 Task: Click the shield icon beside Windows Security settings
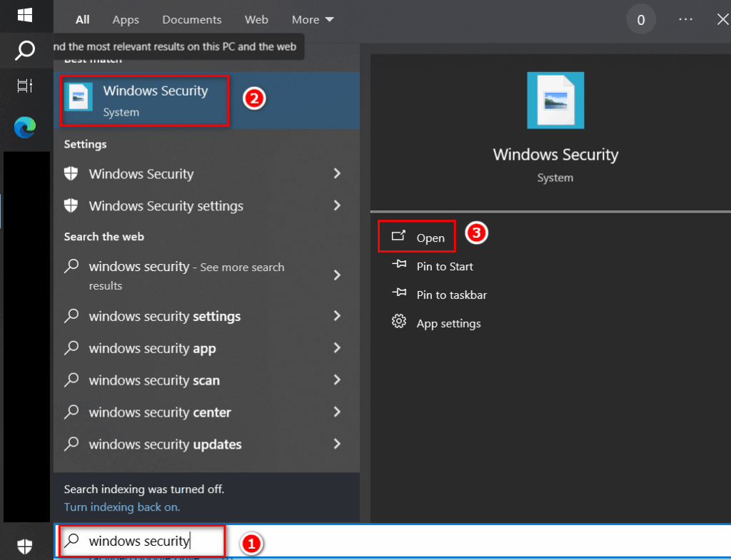click(71, 205)
